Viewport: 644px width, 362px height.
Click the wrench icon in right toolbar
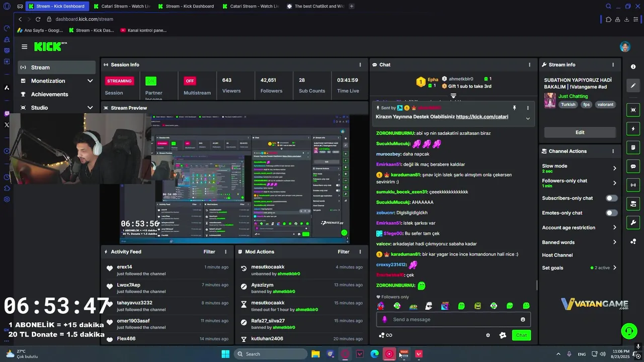[633, 222]
